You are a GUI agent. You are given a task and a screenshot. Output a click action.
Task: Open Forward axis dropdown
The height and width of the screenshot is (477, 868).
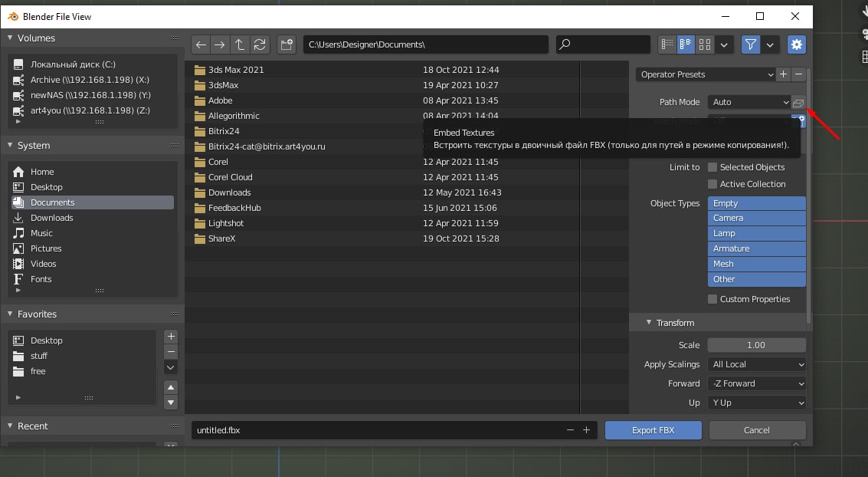(x=757, y=384)
